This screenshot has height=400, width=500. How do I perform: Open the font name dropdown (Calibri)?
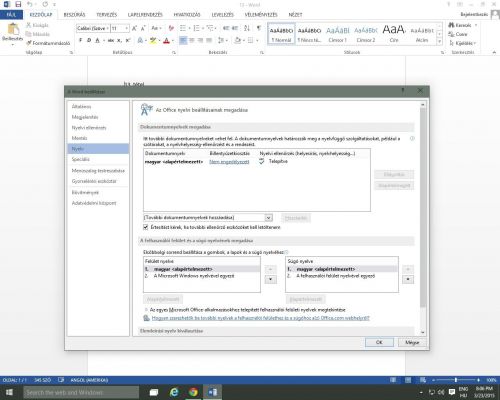[107, 28]
